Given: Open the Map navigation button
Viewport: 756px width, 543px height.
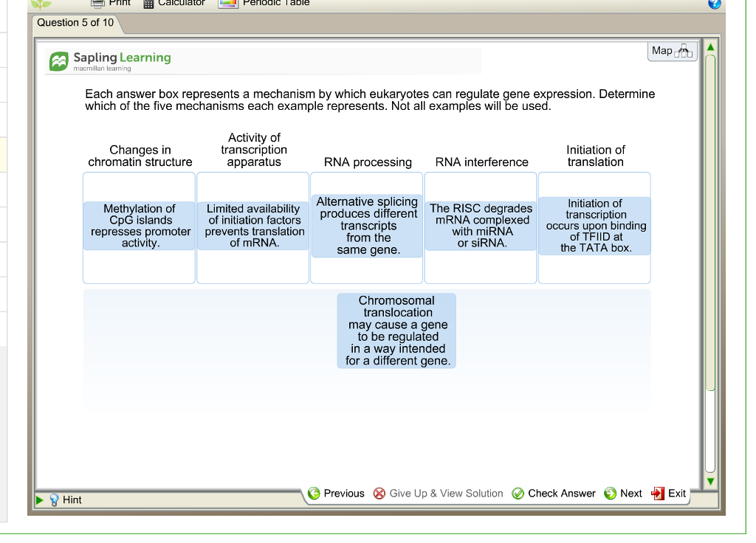Looking at the screenshot, I should (672, 51).
